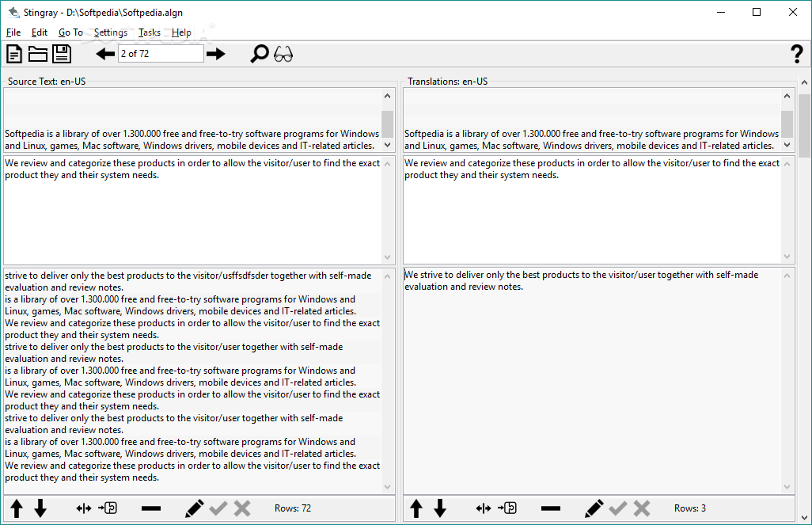The image size is (812, 525).
Task: Click 'Source Text: en-US' label
Action: pyautogui.click(x=47, y=82)
